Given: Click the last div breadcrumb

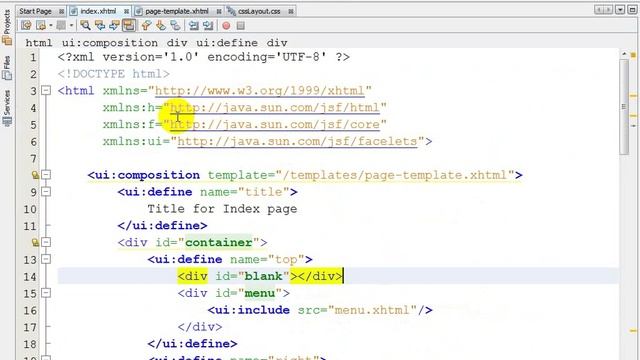Looking at the screenshot, I should (x=277, y=43).
